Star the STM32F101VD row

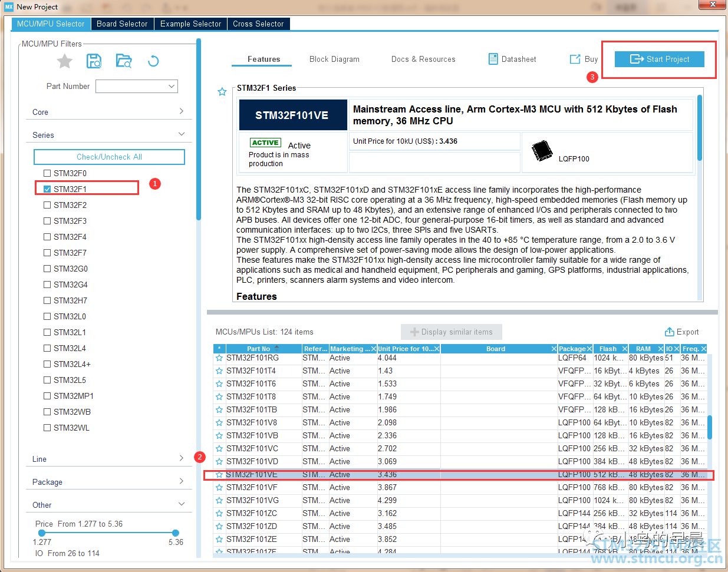[x=219, y=462]
